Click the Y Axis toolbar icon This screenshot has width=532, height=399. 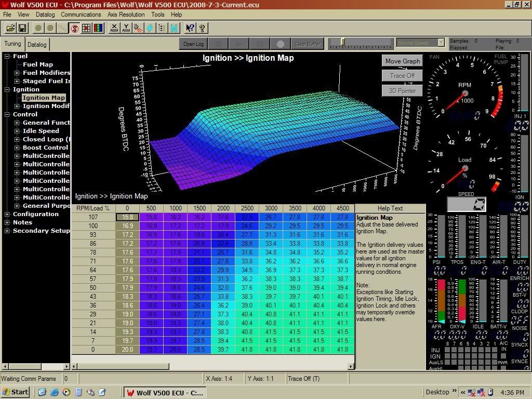pyautogui.click(x=126, y=28)
